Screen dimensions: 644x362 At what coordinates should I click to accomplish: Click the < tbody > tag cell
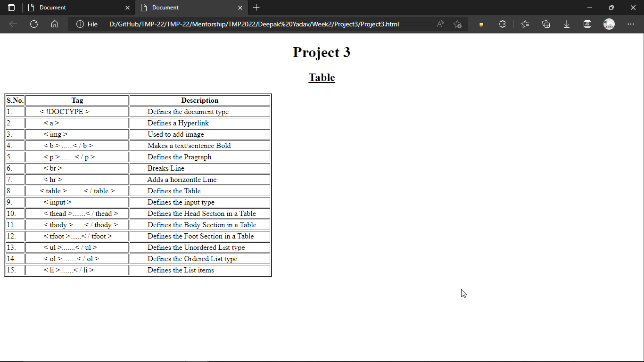[77, 225]
